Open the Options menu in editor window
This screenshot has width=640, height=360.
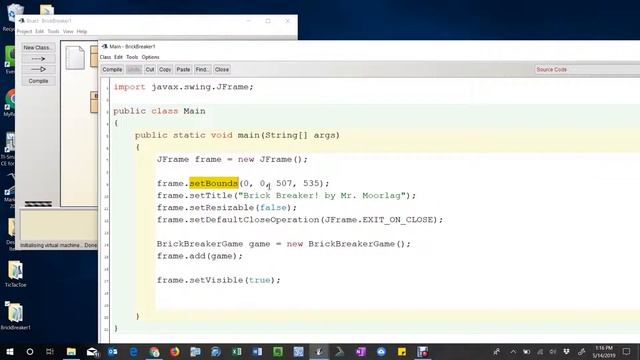coord(151,57)
